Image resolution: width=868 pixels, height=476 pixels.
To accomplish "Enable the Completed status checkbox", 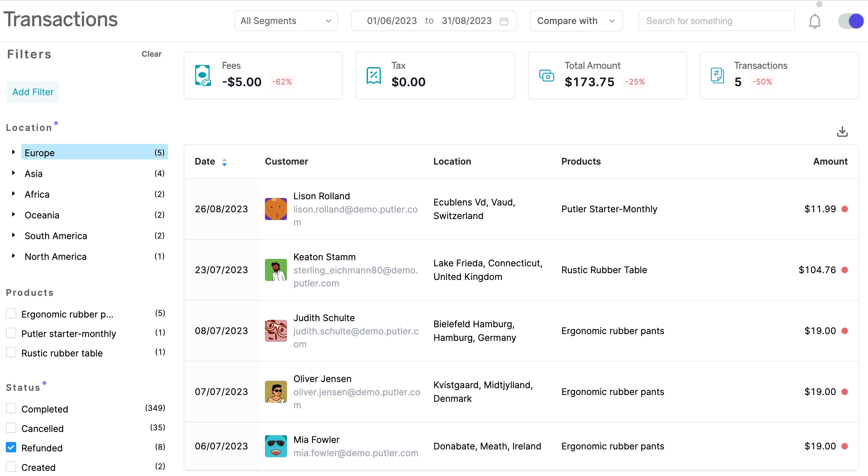I will pyautogui.click(x=11, y=408).
